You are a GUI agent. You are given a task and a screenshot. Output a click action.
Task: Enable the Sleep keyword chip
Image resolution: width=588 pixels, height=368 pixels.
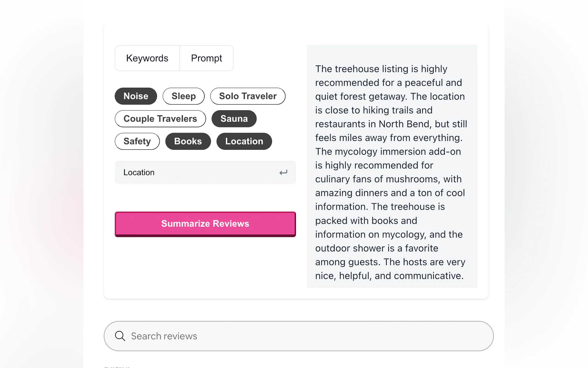point(184,96)
